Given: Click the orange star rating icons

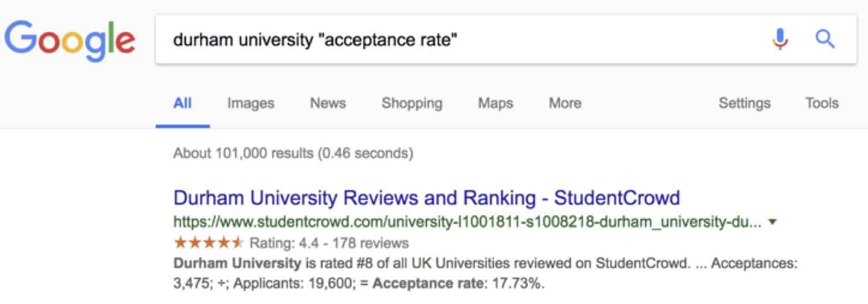Looking at the screenshot, I should coord(208,243).
